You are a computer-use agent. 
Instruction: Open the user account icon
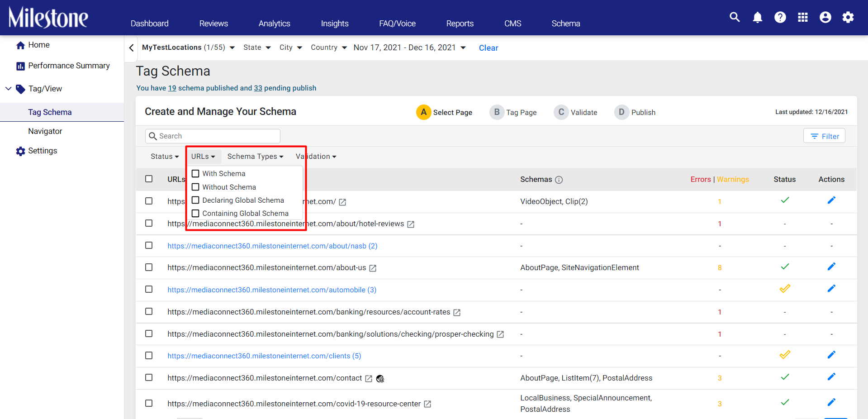pos(825,17)
